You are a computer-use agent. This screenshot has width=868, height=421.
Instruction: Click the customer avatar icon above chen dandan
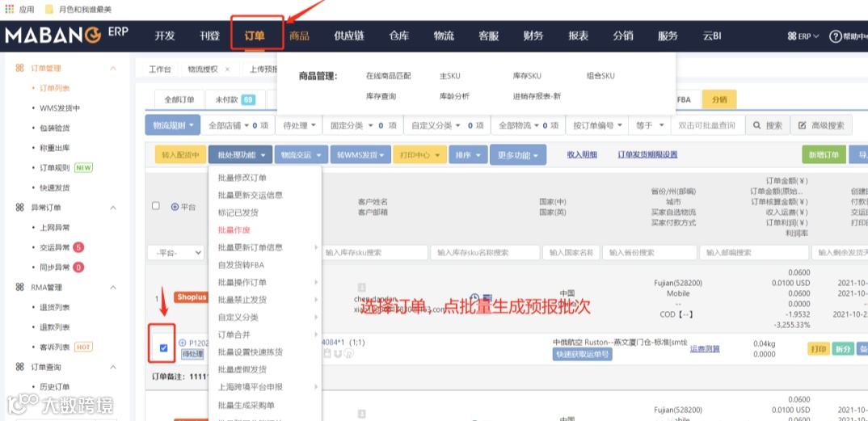361,287
